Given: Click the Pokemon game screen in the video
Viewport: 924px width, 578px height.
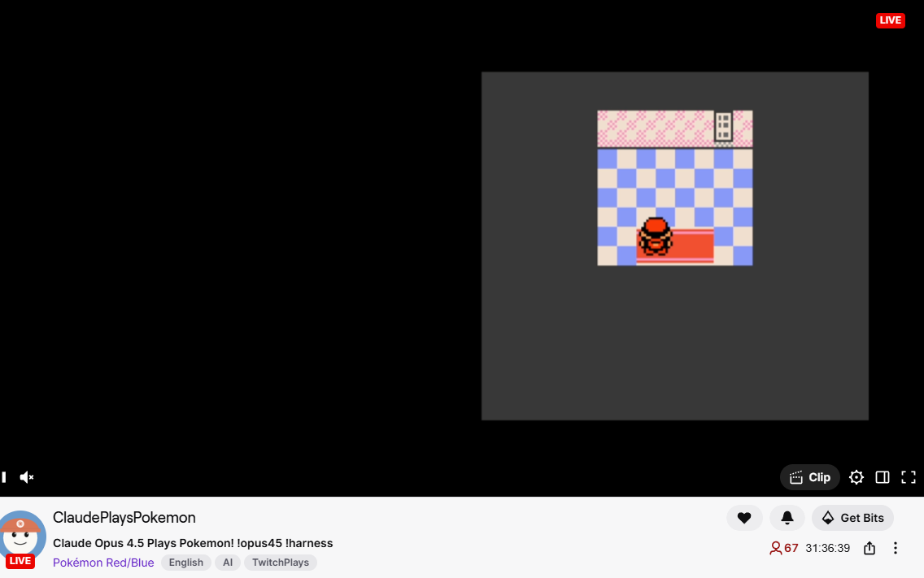Looking at the screenshot, I should (675, 246).
